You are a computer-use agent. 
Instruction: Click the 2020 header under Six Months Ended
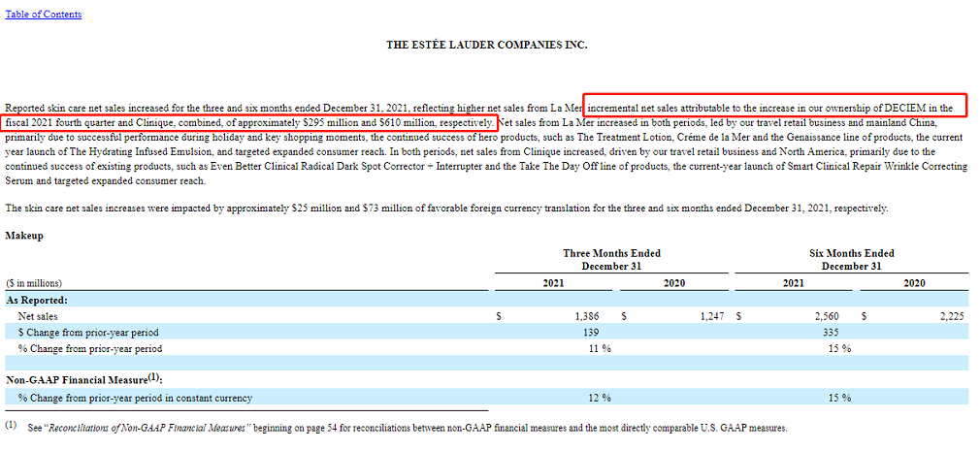click(x=914, y=283)
